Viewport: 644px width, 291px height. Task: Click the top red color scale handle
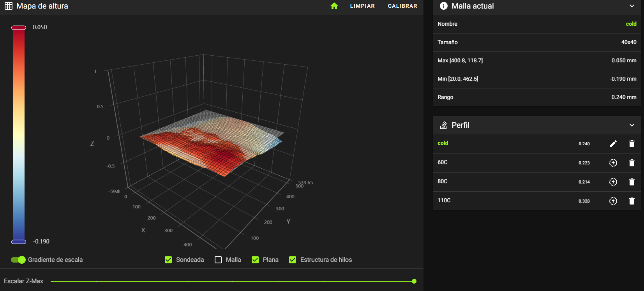19,28
